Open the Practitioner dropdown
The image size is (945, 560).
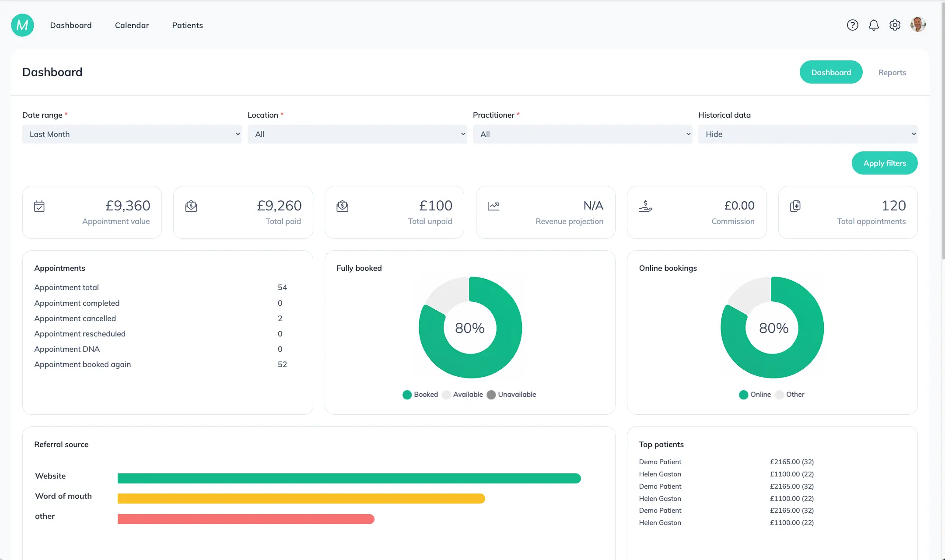coord(582,134)
